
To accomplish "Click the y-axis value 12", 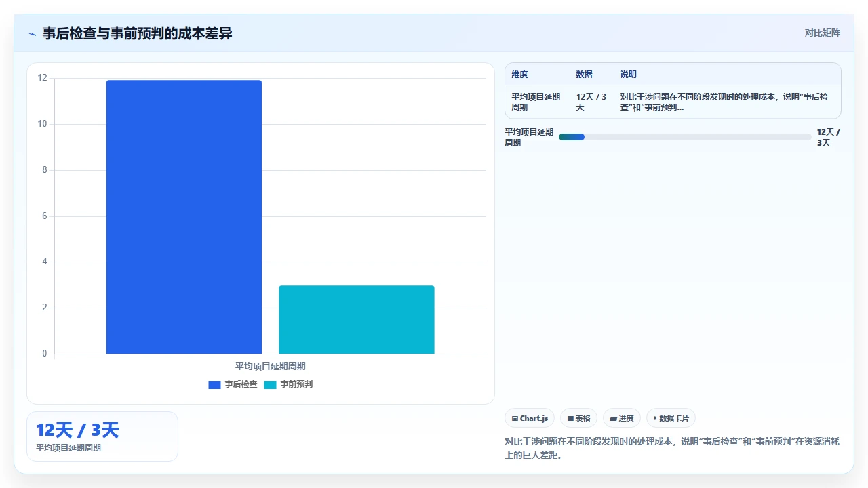I will 43,78.
